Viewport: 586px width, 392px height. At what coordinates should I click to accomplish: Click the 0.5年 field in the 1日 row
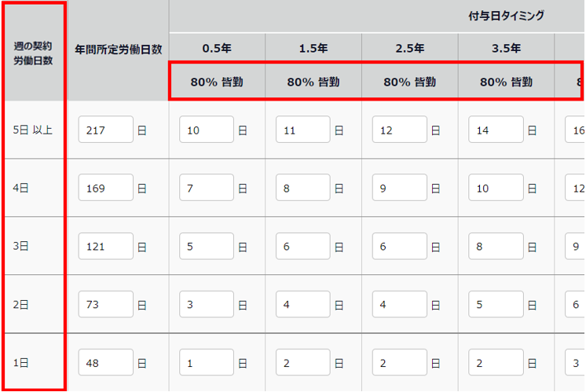tap(207, 362)
